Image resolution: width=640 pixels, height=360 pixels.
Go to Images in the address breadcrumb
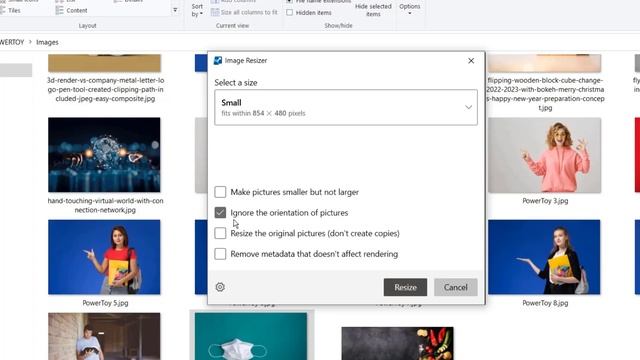pos(47,42)
